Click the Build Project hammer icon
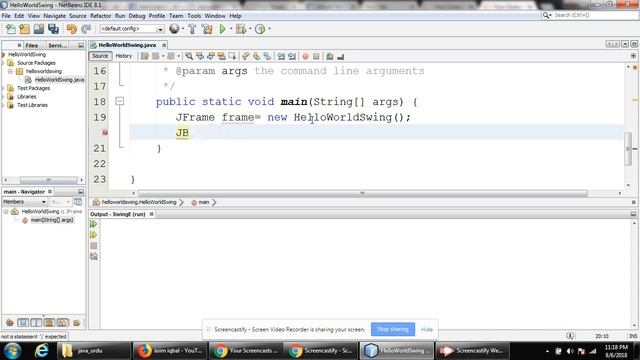640x360 pixels. click(x=192, y=29)
